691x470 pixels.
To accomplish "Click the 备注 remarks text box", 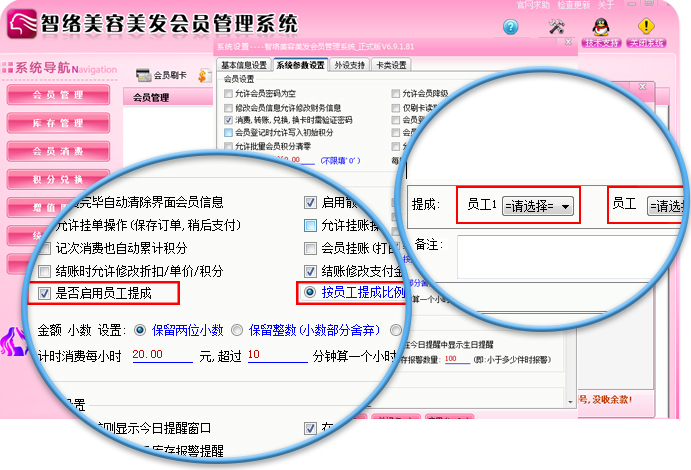I will coord(571,257).
